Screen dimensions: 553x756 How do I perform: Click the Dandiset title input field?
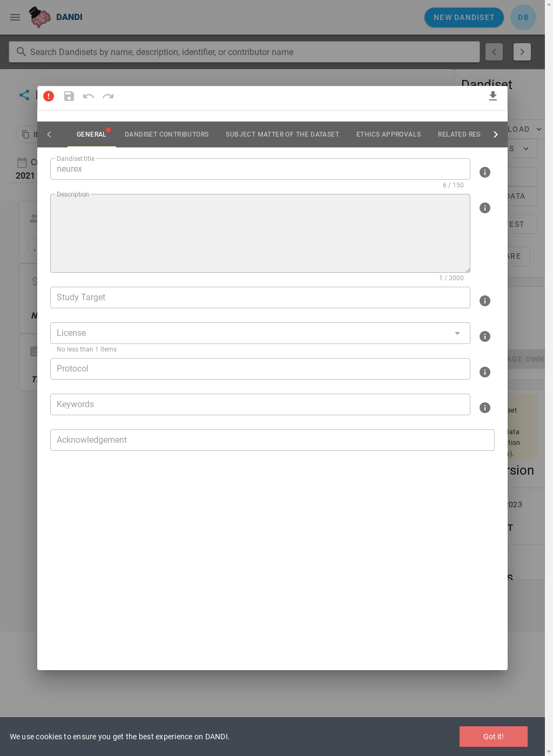[260, 169]
